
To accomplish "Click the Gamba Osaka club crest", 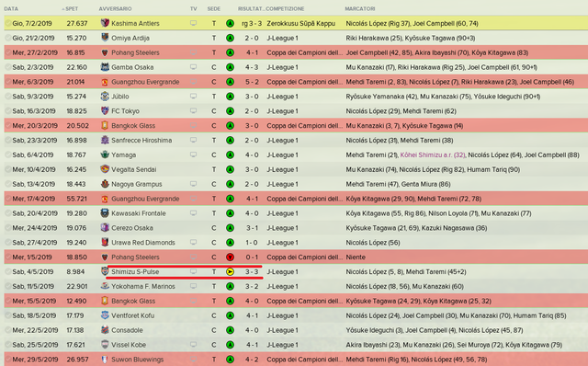I will (x=105, y=67).
